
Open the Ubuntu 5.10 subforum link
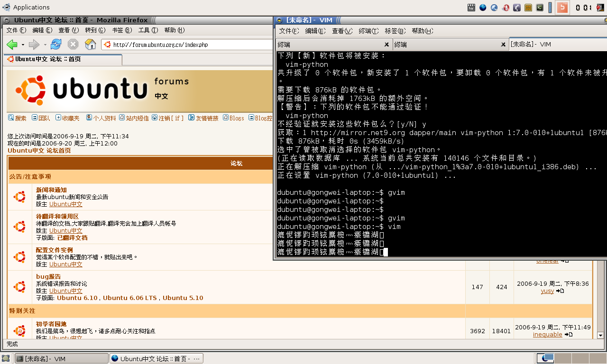[183, 298]
